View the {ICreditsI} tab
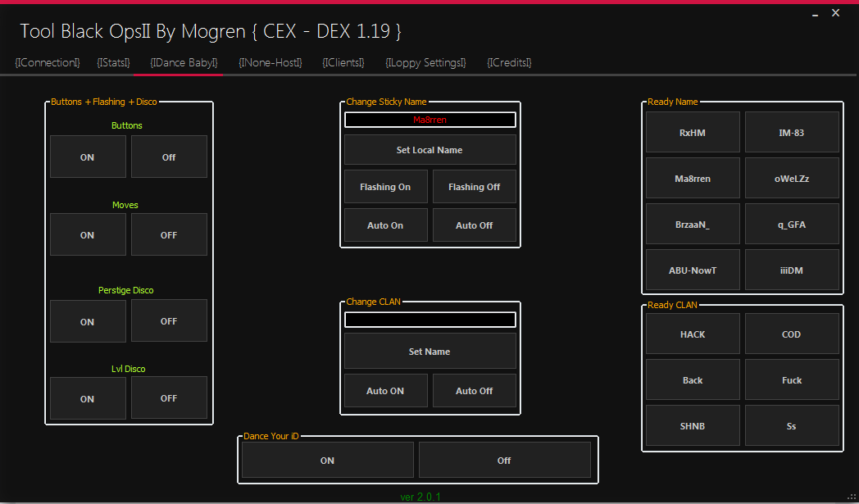Viewport: 859px width, 504px height. click(510, 62)
